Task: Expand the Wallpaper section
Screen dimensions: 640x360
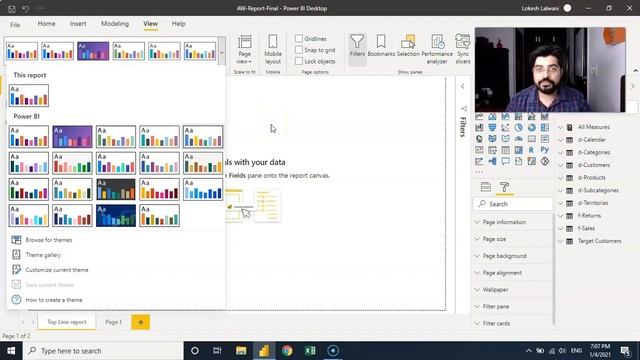Action: tap(513, 290)
